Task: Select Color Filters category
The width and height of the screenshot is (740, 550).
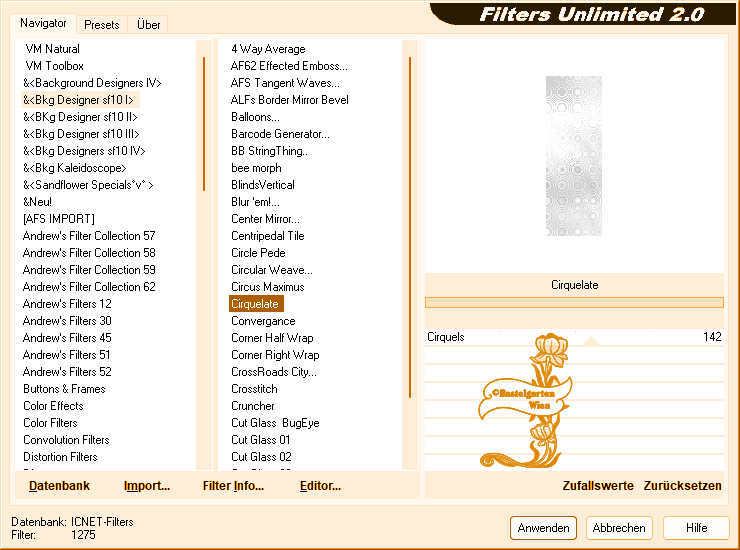Action: coord(50,423)
